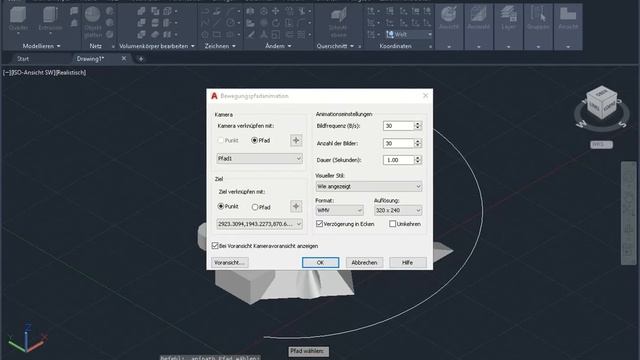Image resolution: width=640 pixels, height=360 pixels.
Task: Switch to the Start tab
Action: point(23,59)
